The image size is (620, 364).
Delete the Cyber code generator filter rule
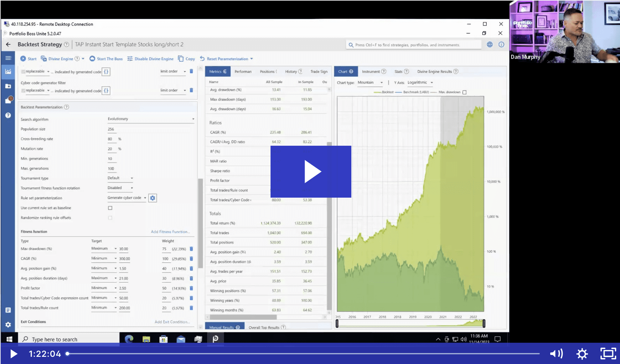[x=191, y=90]
